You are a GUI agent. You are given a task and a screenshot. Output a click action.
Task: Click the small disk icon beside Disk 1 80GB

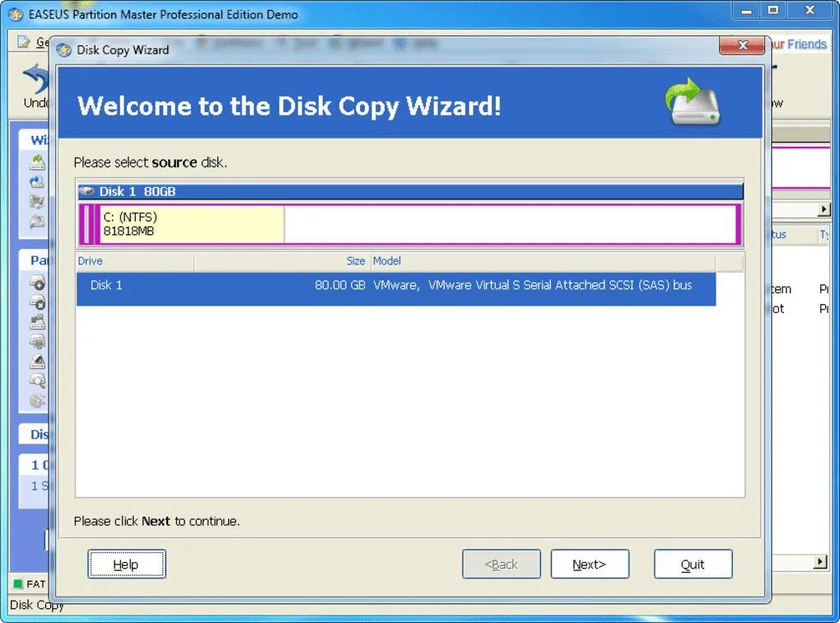pyautogui.click(x=86, y=191)
